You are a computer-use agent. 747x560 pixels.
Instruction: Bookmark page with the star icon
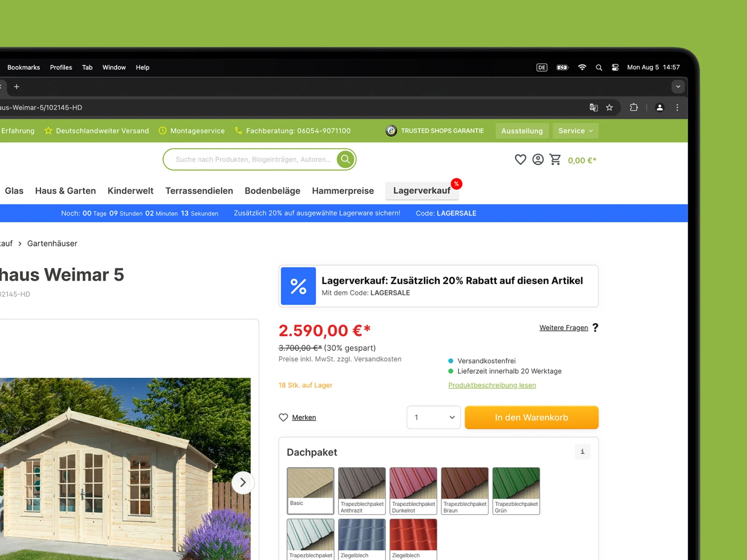(609, 107)
